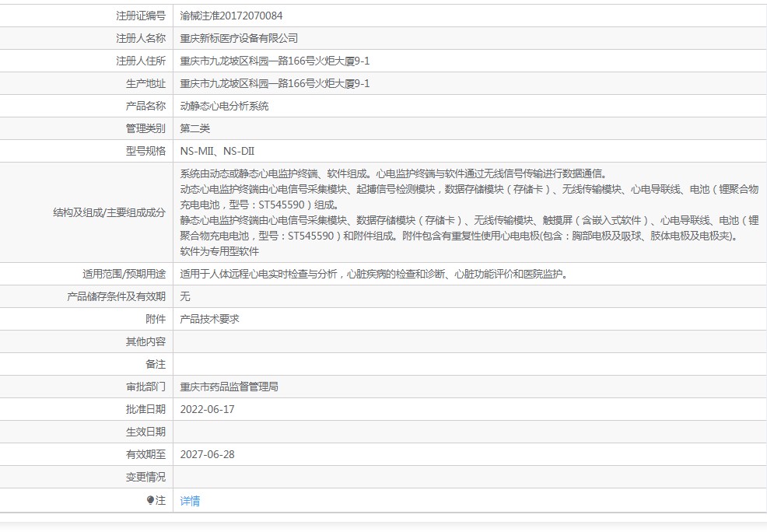Click the 注册人住所 address value
Image resolution: width=767 pixels, height=532 pixels.
click(x=275, y=61)
